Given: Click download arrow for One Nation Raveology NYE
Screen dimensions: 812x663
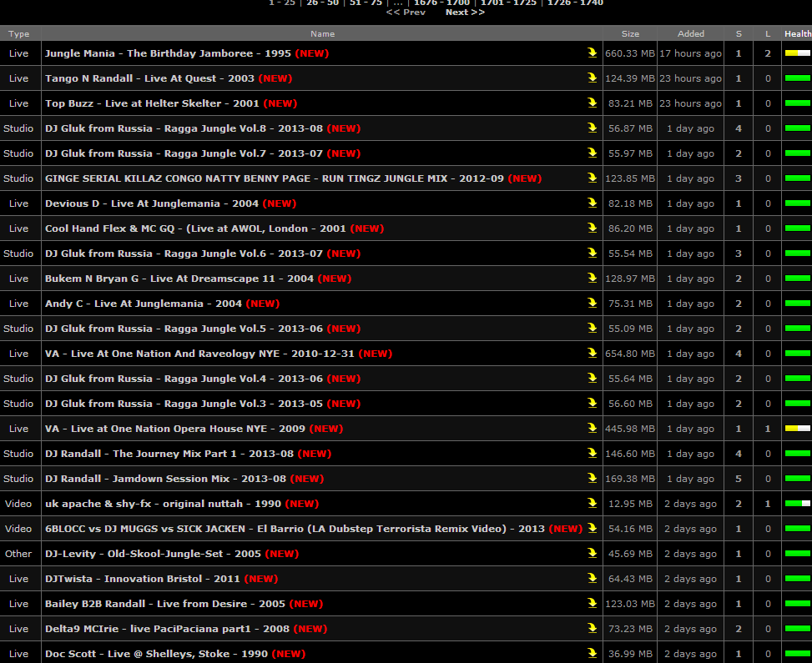Looking at the screenshot, I should [x=592, y=353].
